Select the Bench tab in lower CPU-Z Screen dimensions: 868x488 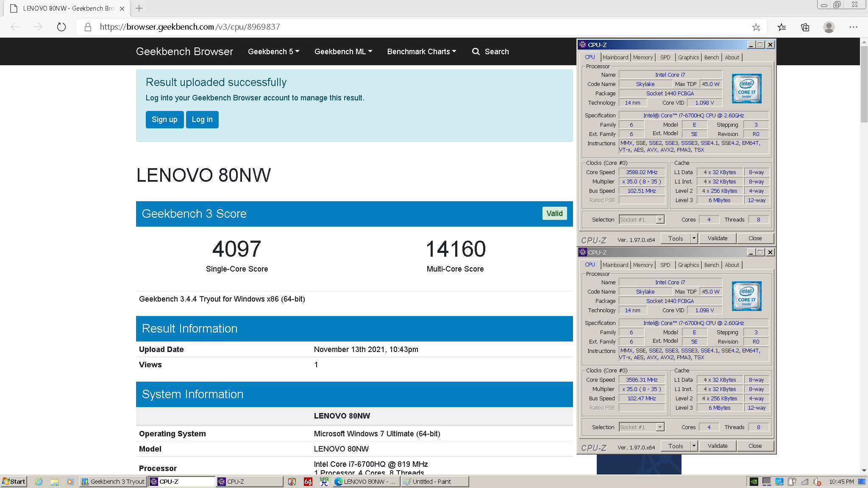[x=712, y=265]
